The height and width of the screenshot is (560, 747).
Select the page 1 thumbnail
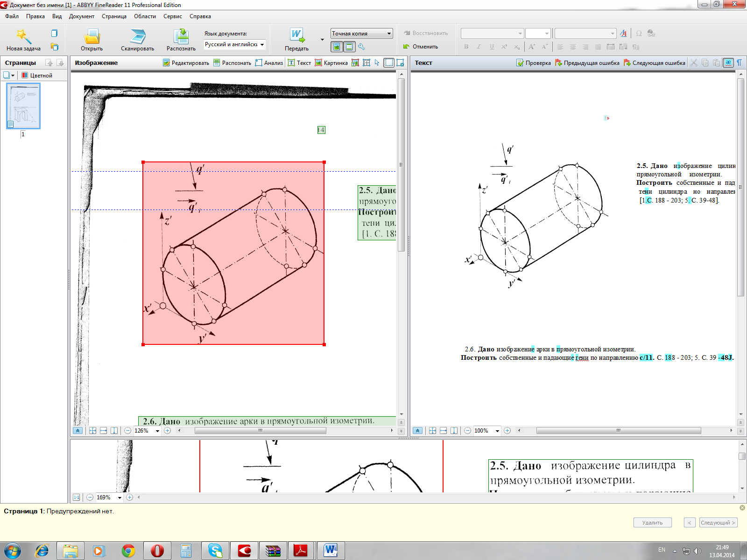23,106
